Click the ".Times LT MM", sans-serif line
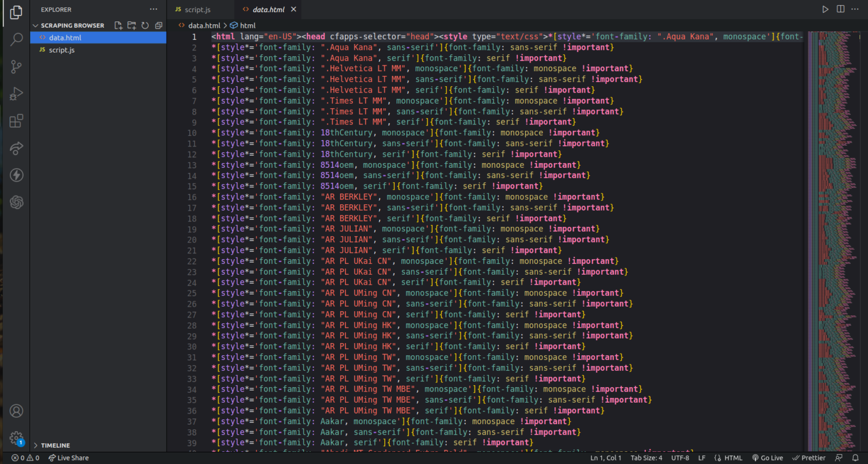Viewport: 868px width, 464px height. [x=417, y=111]
